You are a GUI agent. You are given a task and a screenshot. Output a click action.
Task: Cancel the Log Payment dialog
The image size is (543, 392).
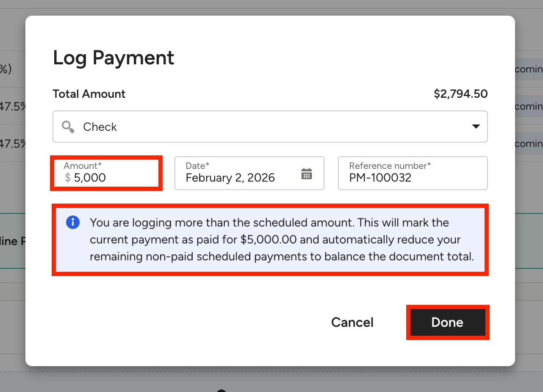coord(352,322)
